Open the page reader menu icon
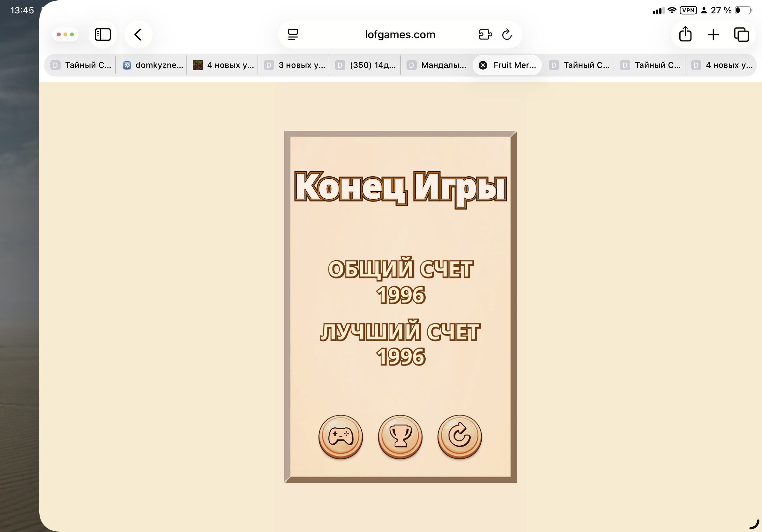Screen dimensions: 762x532 [293, 34]
